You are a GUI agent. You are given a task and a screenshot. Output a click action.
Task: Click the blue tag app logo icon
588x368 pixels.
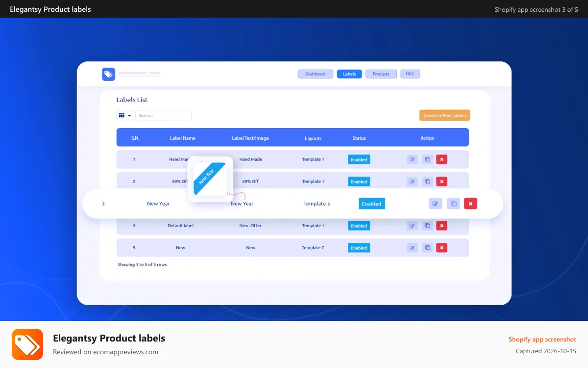tap(108, 74)
